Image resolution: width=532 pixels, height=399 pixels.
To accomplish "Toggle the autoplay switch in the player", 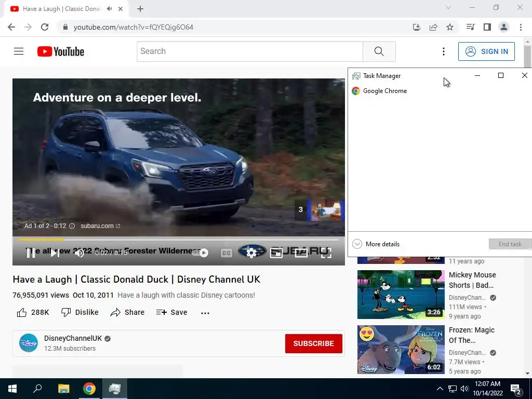I will click(200, 253).
